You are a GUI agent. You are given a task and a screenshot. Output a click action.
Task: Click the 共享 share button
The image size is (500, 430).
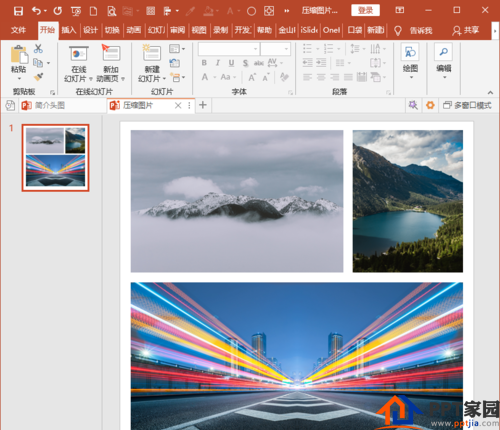point(466,30)
